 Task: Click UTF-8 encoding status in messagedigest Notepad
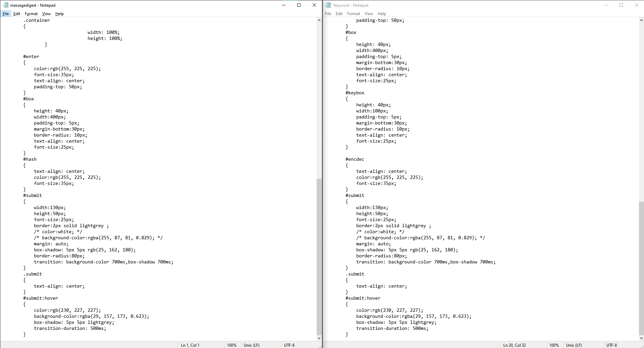(x=289, y=345)
